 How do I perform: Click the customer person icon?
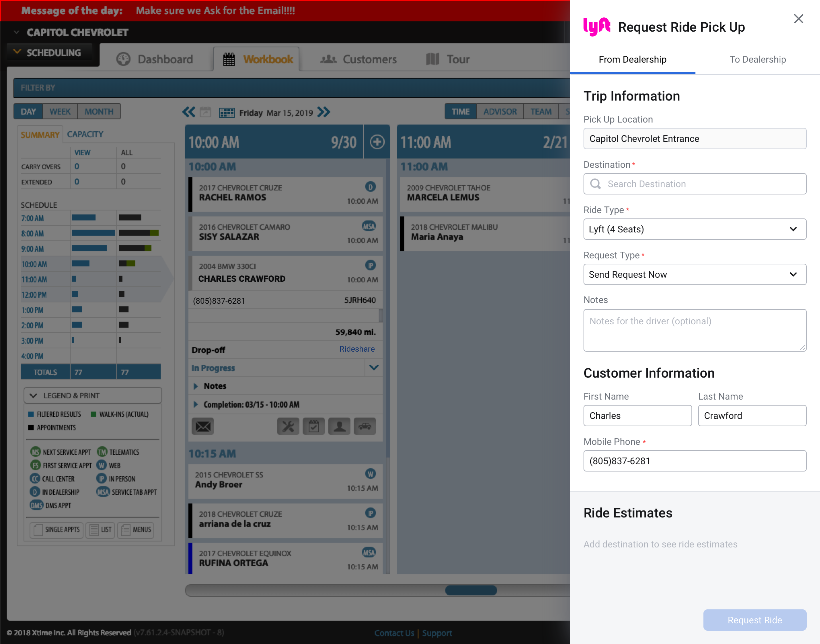click(339, 426)
